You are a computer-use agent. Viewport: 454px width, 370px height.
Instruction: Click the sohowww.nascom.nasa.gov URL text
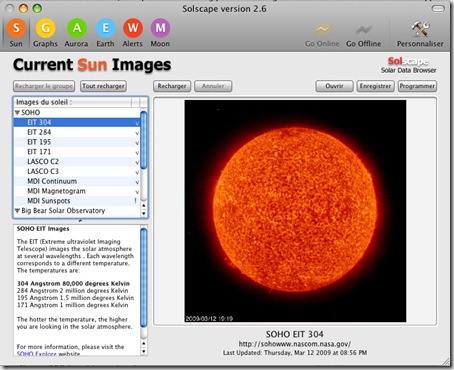(x=295, y=344)
